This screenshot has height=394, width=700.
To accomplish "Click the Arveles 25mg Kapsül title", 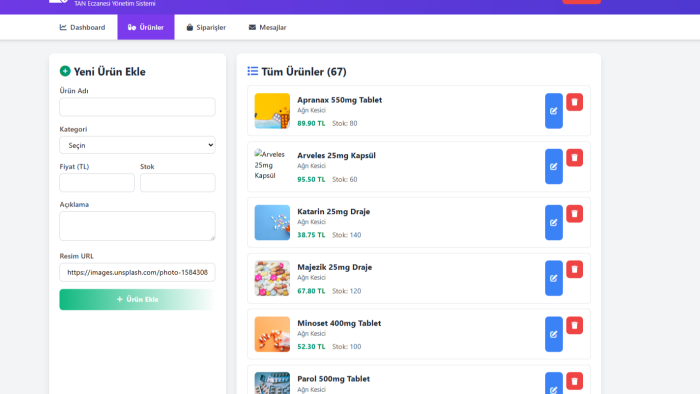I will (x=336, y=155).
